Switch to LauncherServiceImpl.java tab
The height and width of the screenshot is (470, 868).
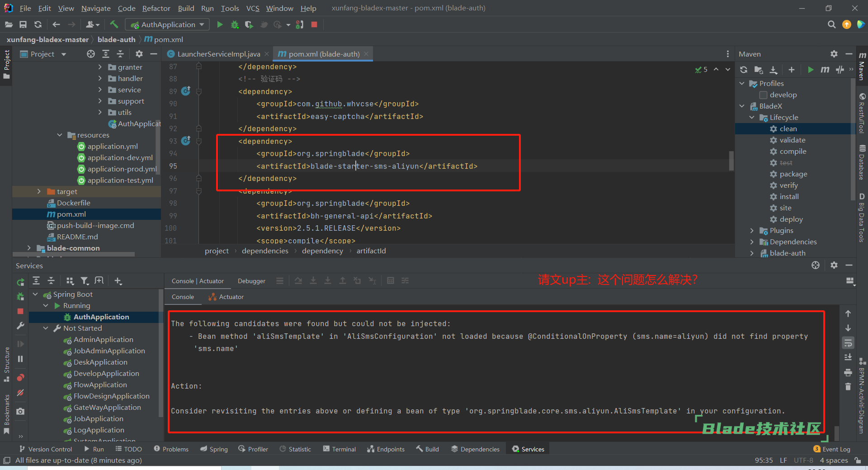pos(218,54)
